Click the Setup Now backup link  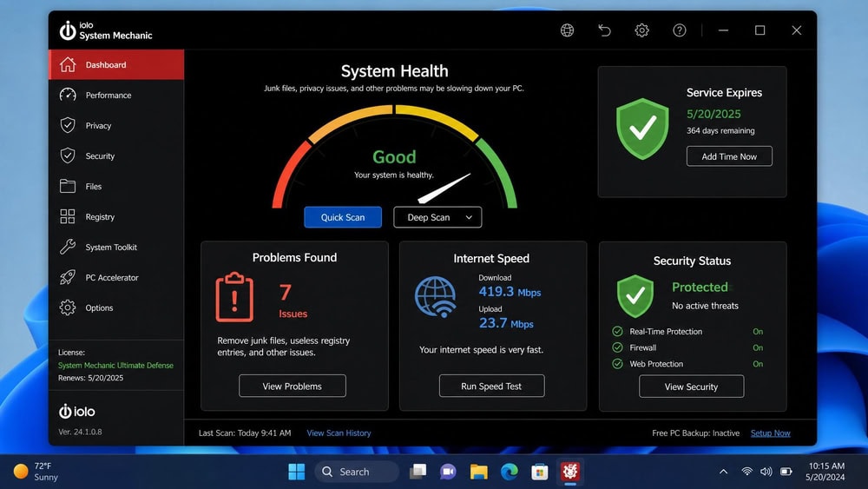click(x=771, y=433)
